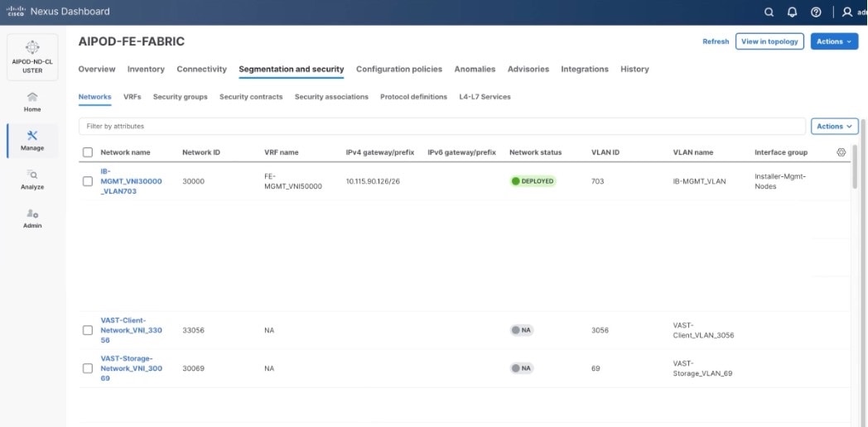868x427 pixels.
Task: Select the L4-L7 Services sub-tab
Action: pyautogui.click(x=485, y=97)
